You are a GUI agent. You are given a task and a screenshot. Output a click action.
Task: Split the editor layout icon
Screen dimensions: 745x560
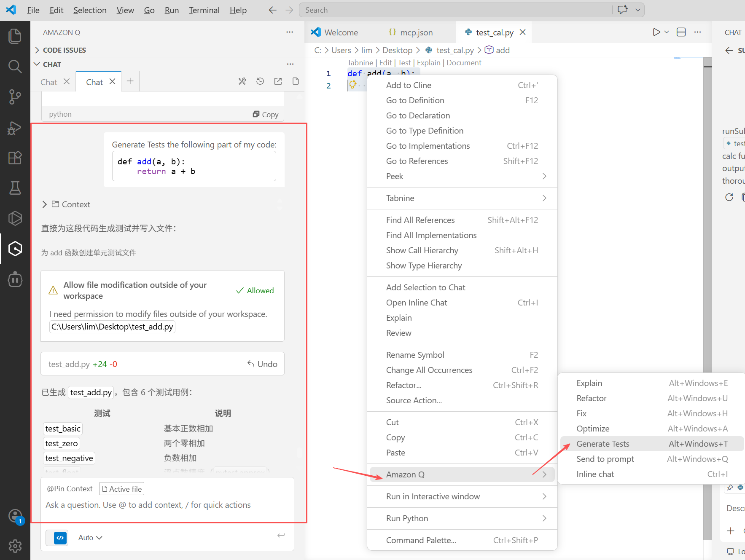point(681,32)
